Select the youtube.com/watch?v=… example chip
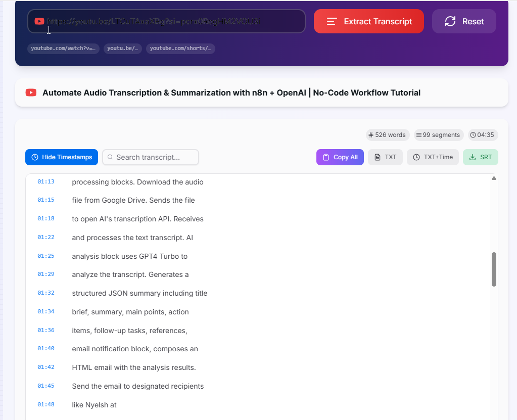Screen dimensions: 517x420 pyautogui.click(x=63, y=49)
